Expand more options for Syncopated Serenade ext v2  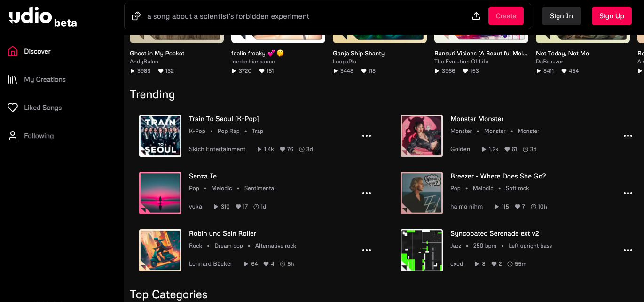pos(628,250)
